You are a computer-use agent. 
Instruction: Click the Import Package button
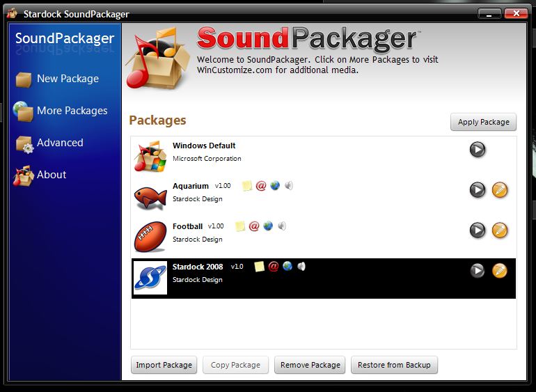[x=164, y=365]
